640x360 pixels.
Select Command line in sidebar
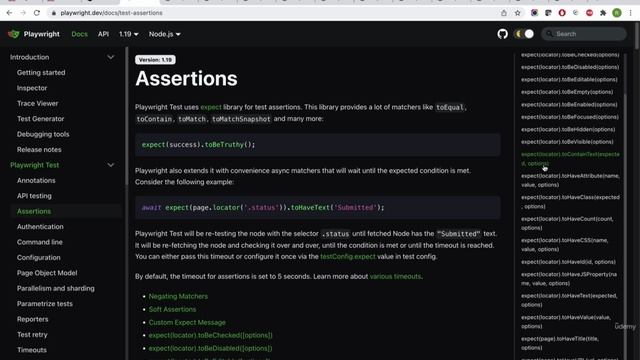coord(40,242)
